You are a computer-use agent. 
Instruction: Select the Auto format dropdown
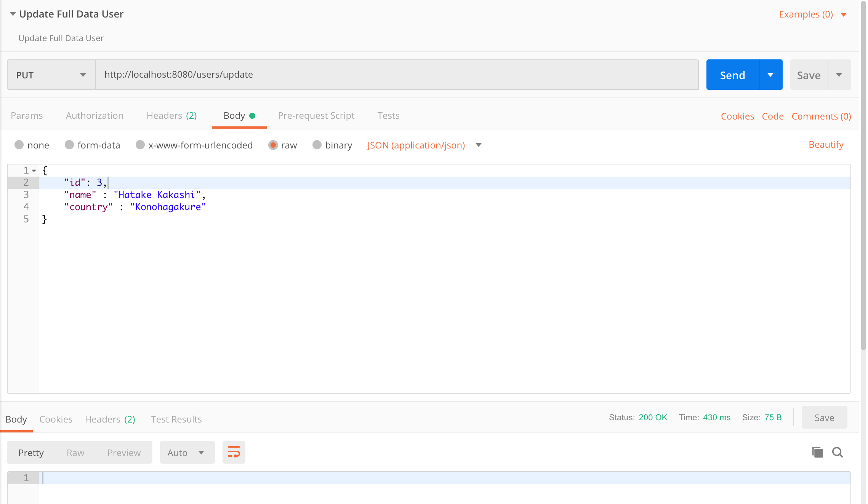pyautogui.click(x=186, y=453)
